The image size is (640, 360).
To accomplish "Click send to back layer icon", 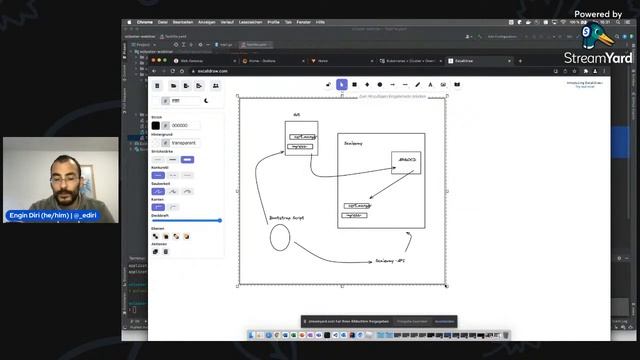I will coord(156,236).
